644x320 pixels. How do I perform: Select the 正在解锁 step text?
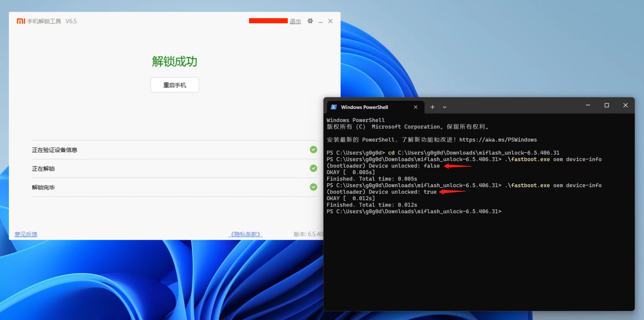point(43,169)
